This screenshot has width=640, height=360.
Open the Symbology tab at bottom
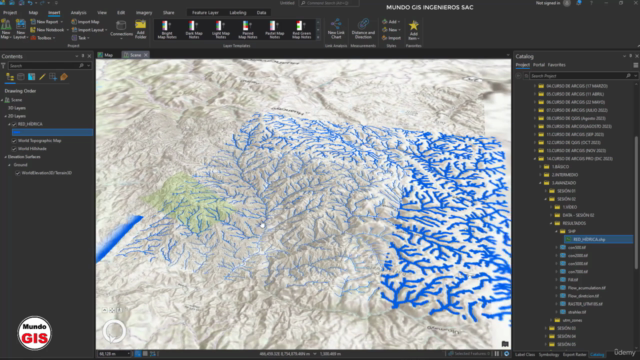549,354
